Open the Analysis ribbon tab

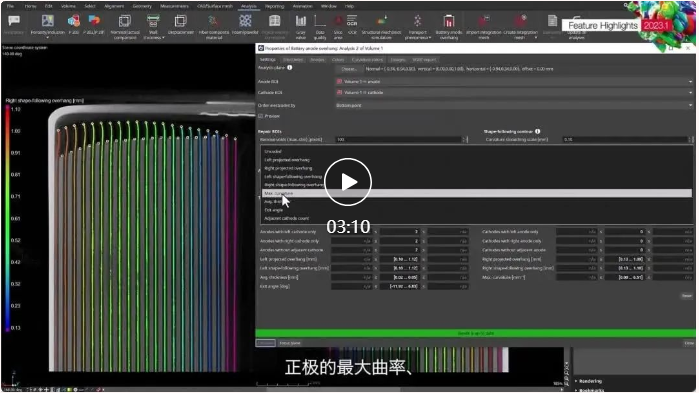click(249, 6)
